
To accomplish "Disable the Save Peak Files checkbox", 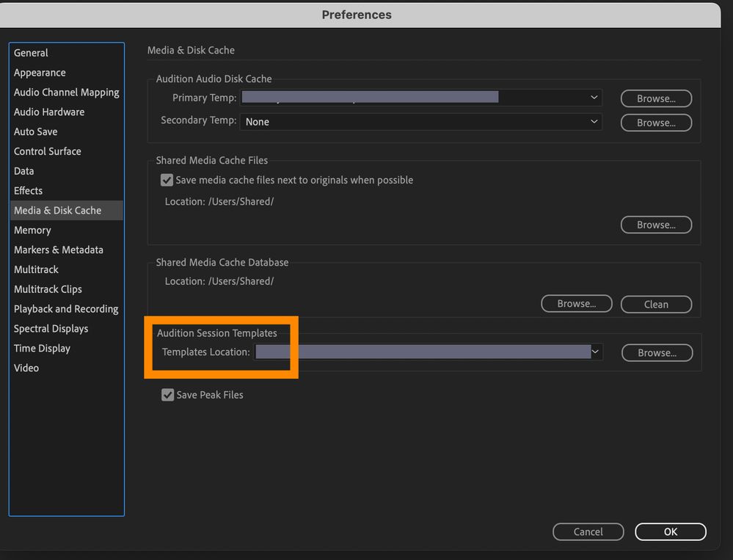I will tap(167, 395).
